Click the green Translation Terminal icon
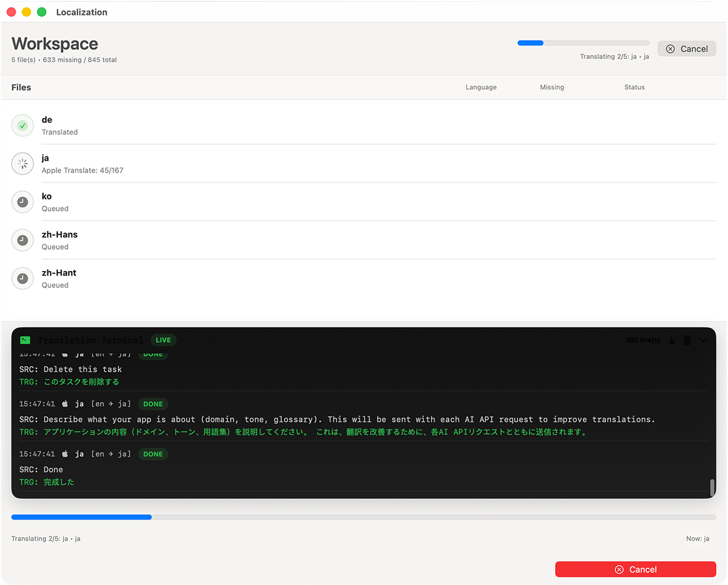This screenshot has width=728, height=585. [25, 340]
